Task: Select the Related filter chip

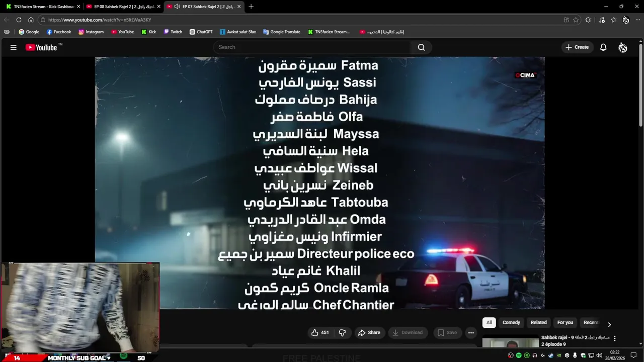Action: (x=538, y=323)
